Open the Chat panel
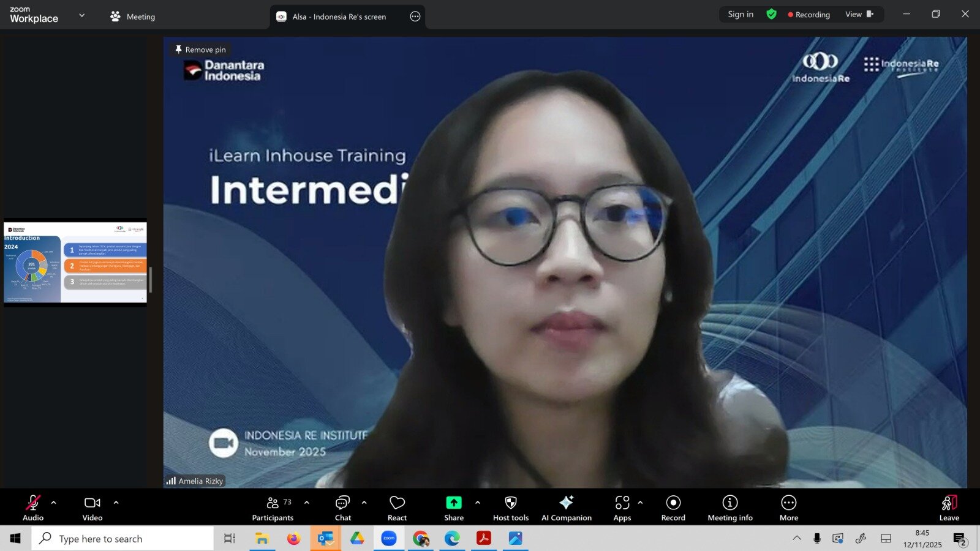The image size is (980, 551). (x=342, y=508)
